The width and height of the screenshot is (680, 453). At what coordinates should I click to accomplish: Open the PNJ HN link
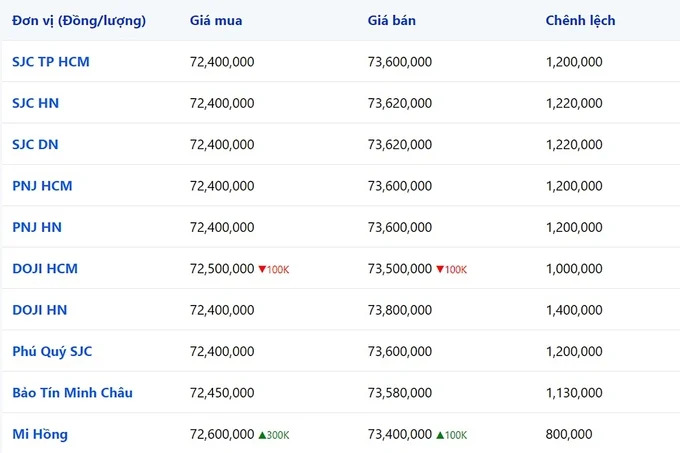click(x=37, y=227)
